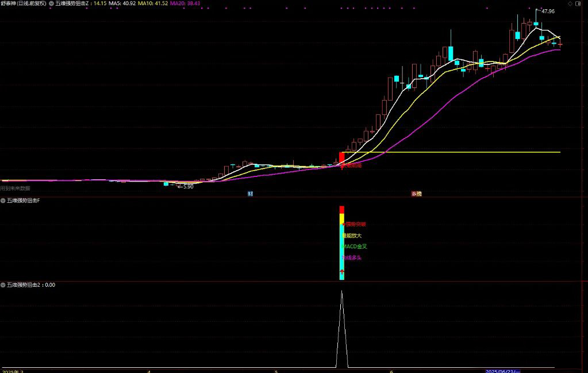Click the 用到未来数据 notice text

pyautogui.click(x=16, y=188)
